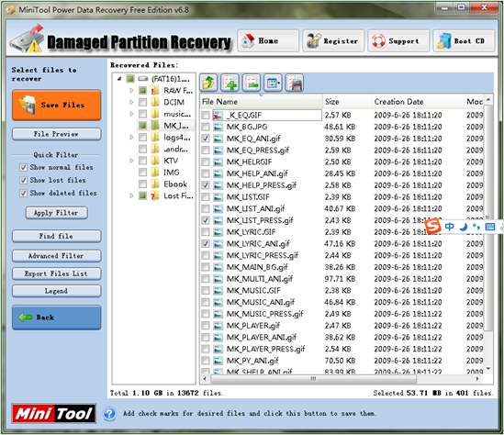Image resolution: width=504 pixels, height=435 pixels.
Task: Check the MK_MULTI_ANI.gif checkbox
Action: click(x=206, y=279)
